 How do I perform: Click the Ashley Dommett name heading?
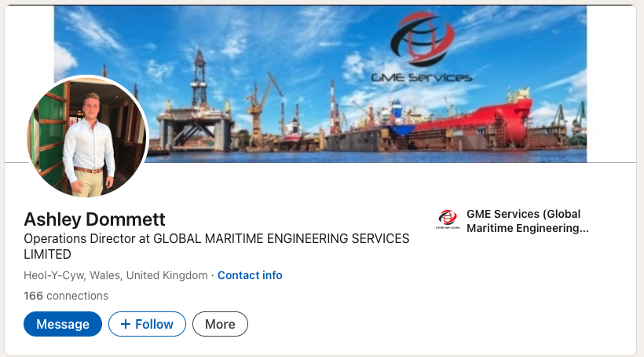click(x=94, y=219)
